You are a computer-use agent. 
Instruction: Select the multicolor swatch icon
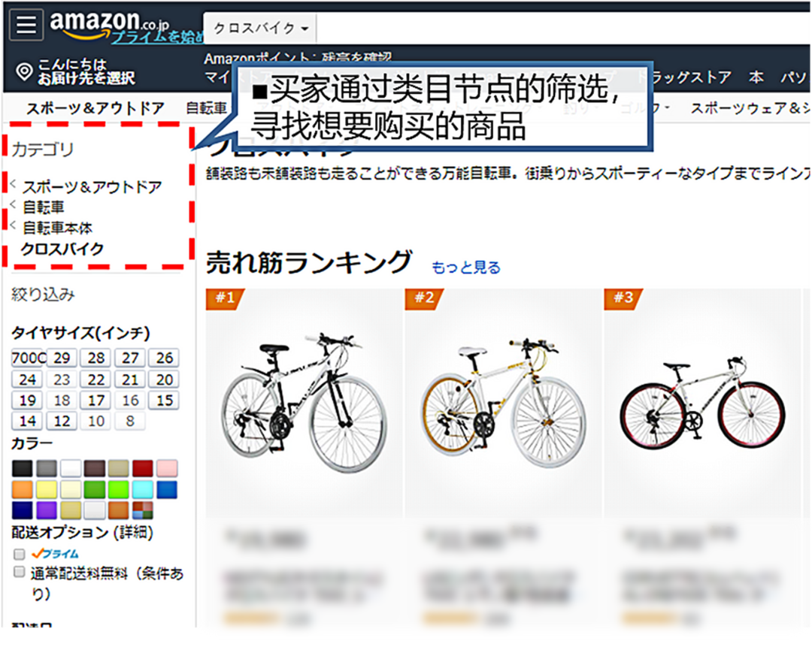(x=142, y=509)
